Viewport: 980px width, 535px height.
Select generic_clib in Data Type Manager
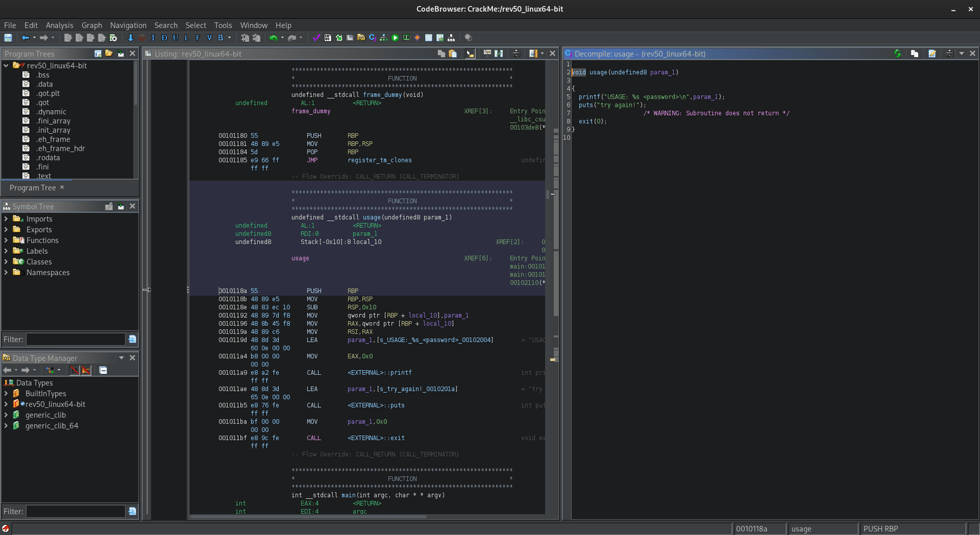[45, 415]
